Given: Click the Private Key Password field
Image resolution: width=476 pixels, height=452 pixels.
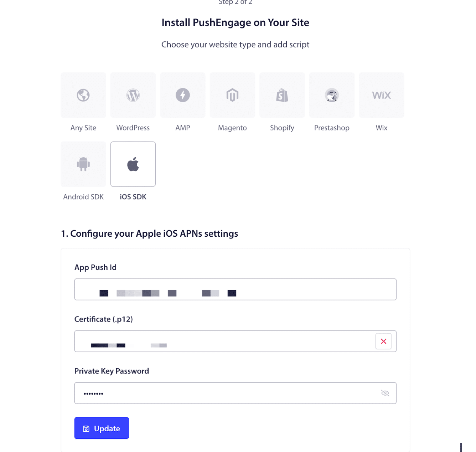Looking at the screenshot, I should pyautogui.click(x=228, y=393).
